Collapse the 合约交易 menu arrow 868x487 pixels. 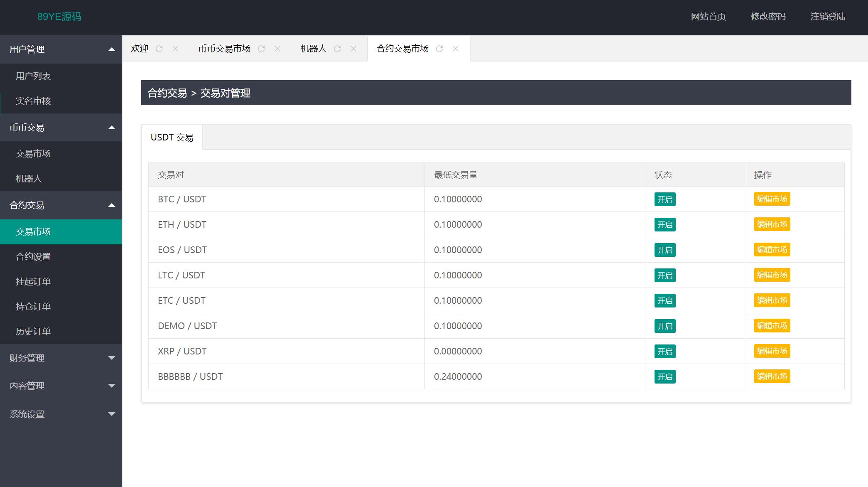tap(111, 205)
